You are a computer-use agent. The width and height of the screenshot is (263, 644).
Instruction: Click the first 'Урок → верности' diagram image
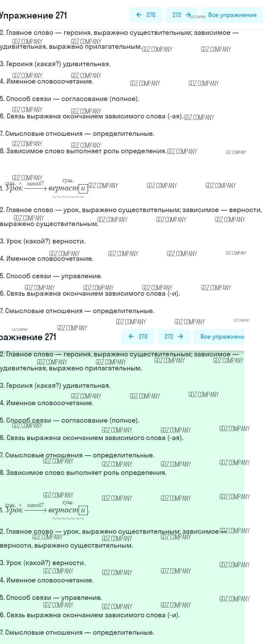point(46,188)
